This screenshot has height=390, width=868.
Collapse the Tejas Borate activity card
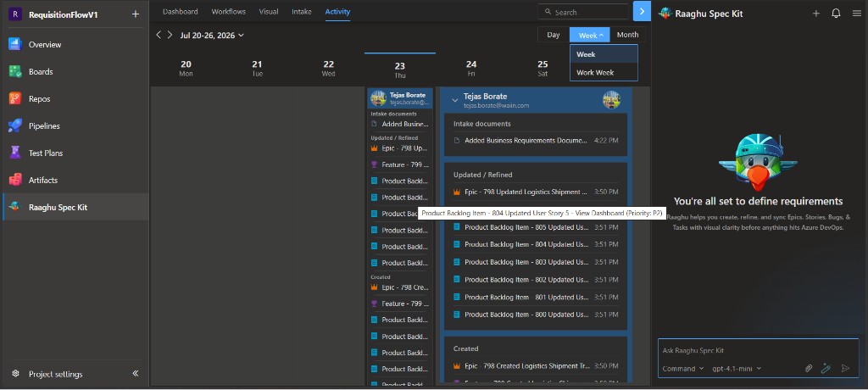455,100
